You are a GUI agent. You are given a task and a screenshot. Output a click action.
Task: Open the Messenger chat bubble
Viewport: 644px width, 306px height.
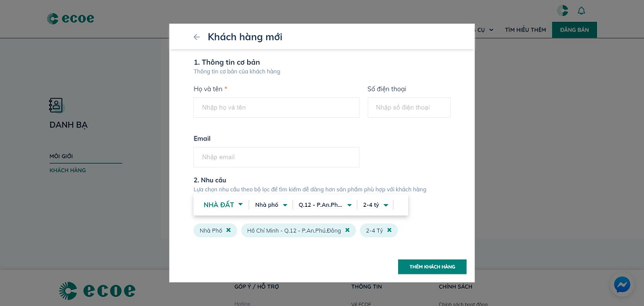621,284
